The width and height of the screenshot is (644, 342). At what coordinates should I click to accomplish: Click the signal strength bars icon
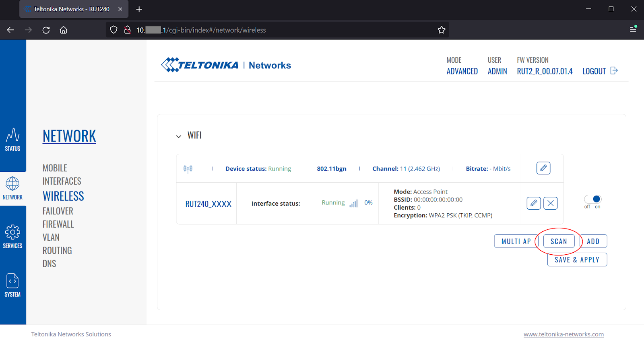pos(353,203)
